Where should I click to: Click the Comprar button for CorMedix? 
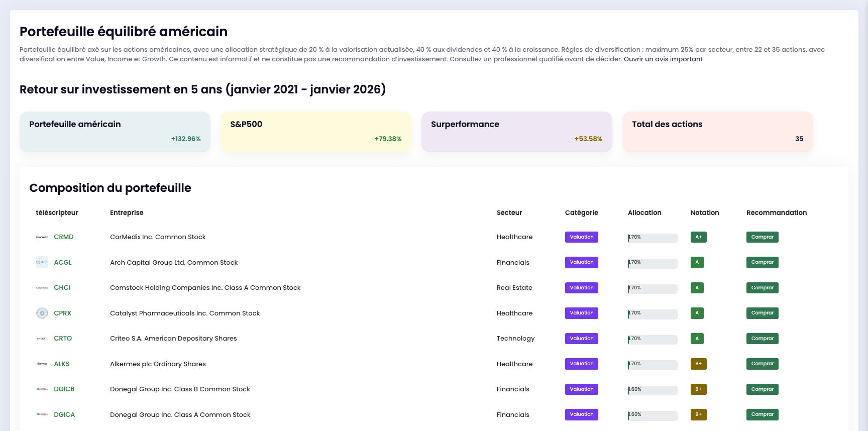click(x=763, y=237)
